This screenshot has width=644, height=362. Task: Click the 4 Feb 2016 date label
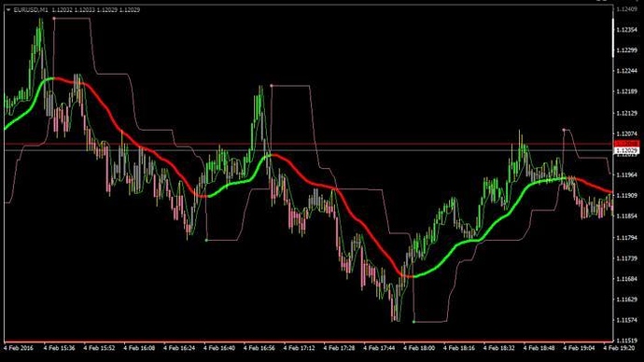click(19, 348)
